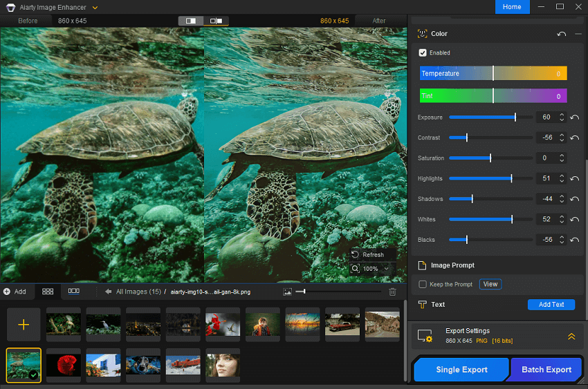Click the Image Prompt document icon

pos(422,265)
